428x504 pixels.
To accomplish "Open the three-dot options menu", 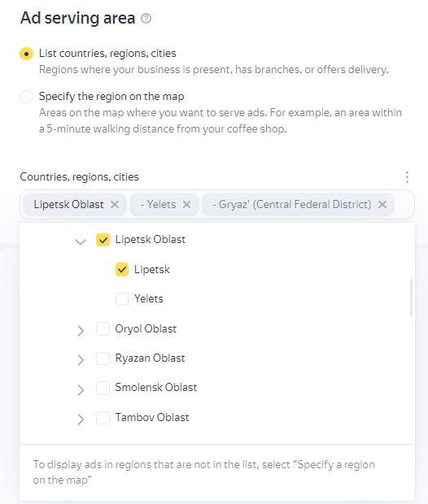I will click(x=407, y=177).
